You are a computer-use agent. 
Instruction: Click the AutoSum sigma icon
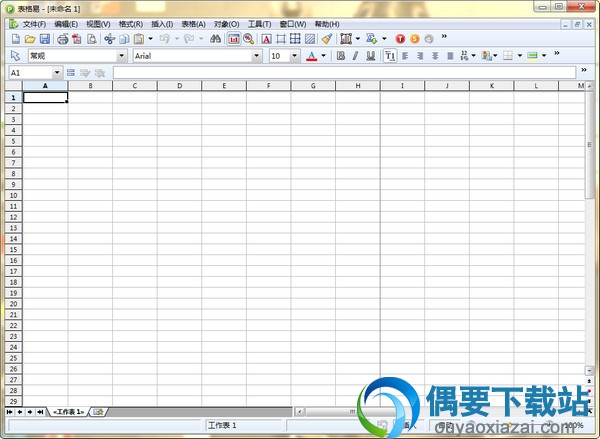(371, 39)
